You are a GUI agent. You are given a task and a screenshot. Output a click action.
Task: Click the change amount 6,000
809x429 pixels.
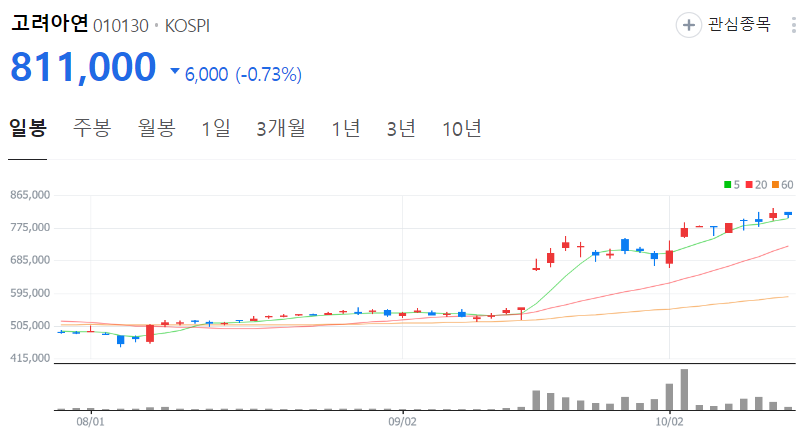pyautogui.click(x=206, y=74)
